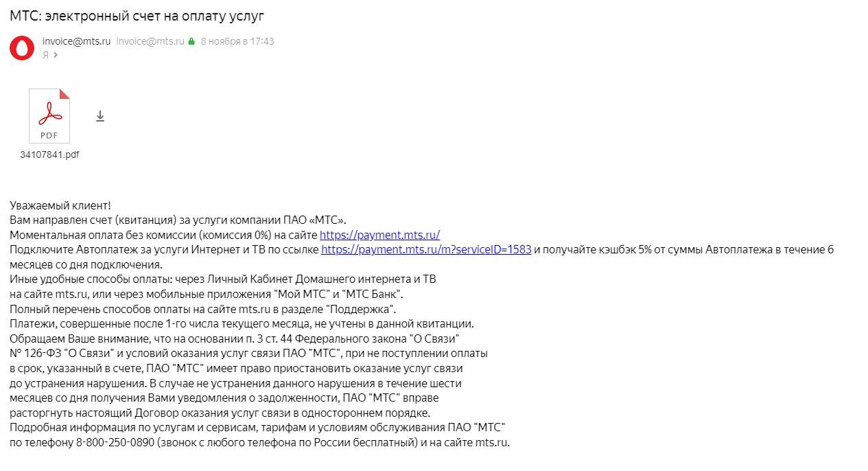Click the phone number 8-800-250-0890
The width and height of the screenshot is (868, 471).
[115, 443]
